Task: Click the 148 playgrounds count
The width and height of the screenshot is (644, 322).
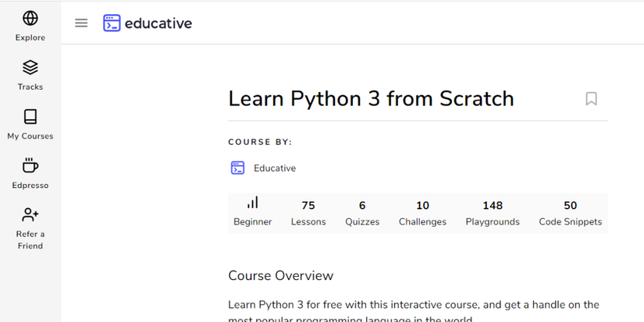Action: pos(493,205)
